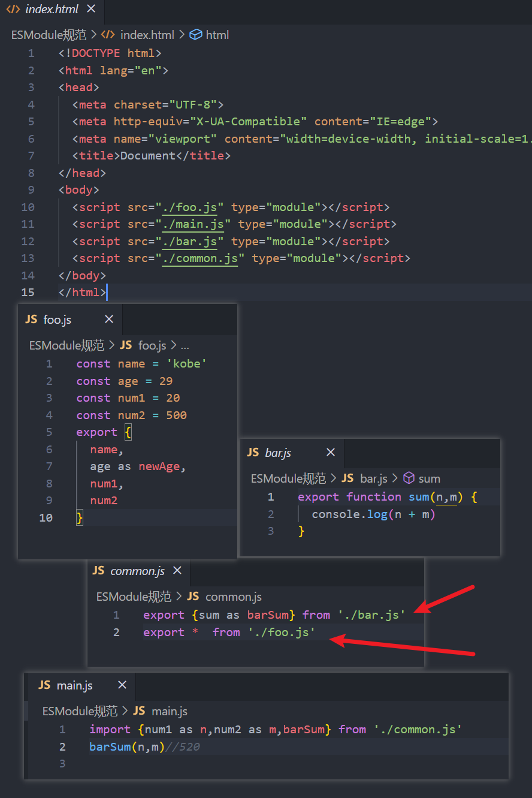Click './common.js' import path in main.js
532x798 pixels.
(x=418, y=730)
